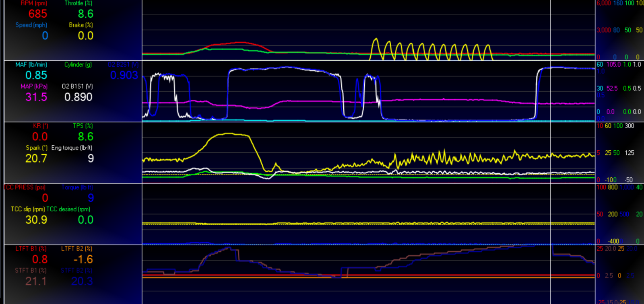Select the O2 B1S1 voltage reading

[78, 97]
